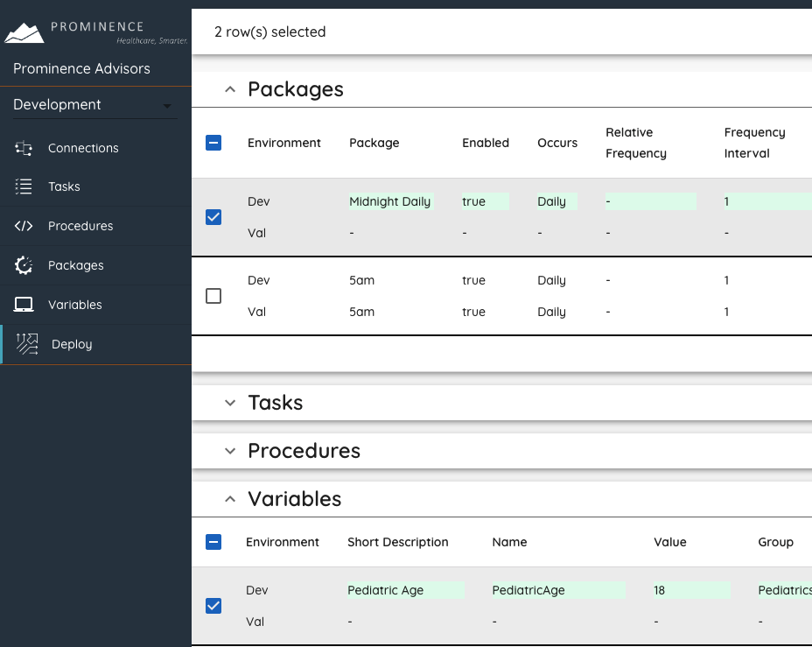Viewport: 812px width, 647px height.
Task: Click the Connections icon in sidebar
Action: [24, 148]
